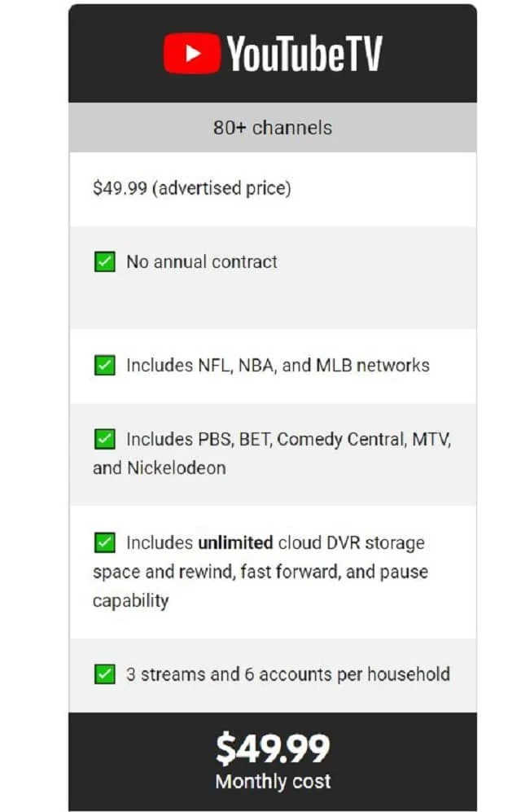Image resolution: width=521 pixels, height=812 pixels.
Task: Click the red YouTube play logo icon
Action: 192,53
